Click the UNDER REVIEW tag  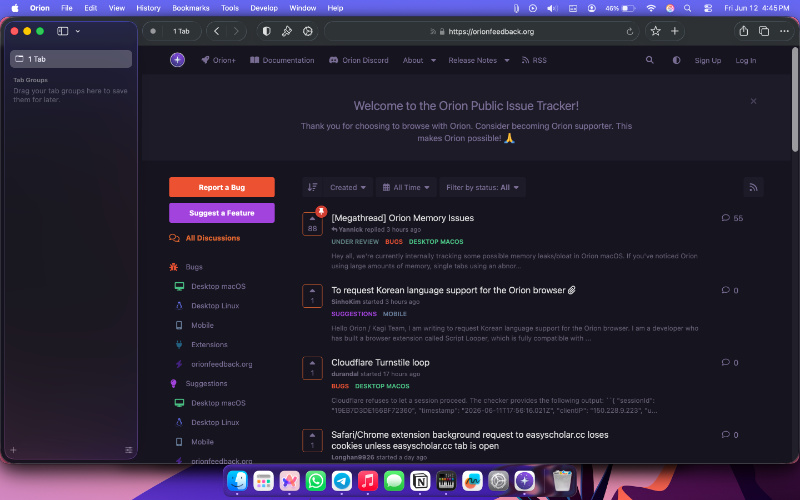(x=355, y=242)
